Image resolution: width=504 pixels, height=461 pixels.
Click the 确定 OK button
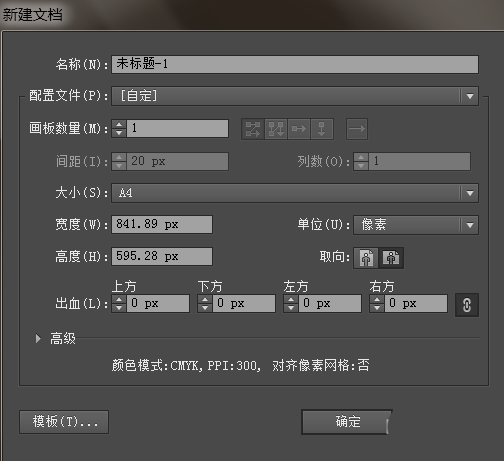point(347,422)
